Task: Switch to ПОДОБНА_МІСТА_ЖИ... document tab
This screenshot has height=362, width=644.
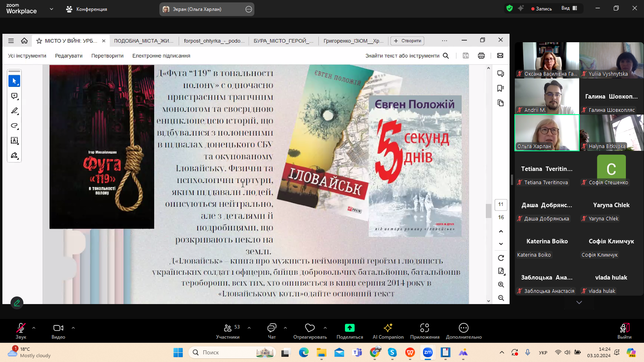Action: pos(144,41)
